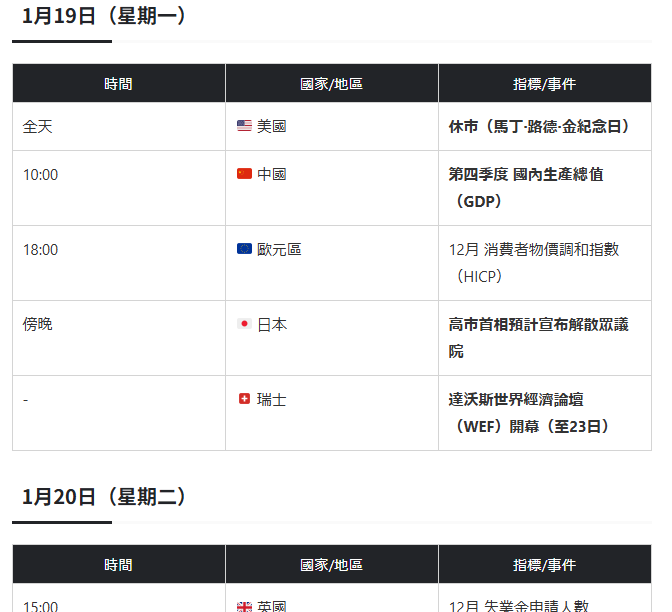Select the 1月20日（星期二） heading
This screenshot has width=672, height=612.
[104, 496]
